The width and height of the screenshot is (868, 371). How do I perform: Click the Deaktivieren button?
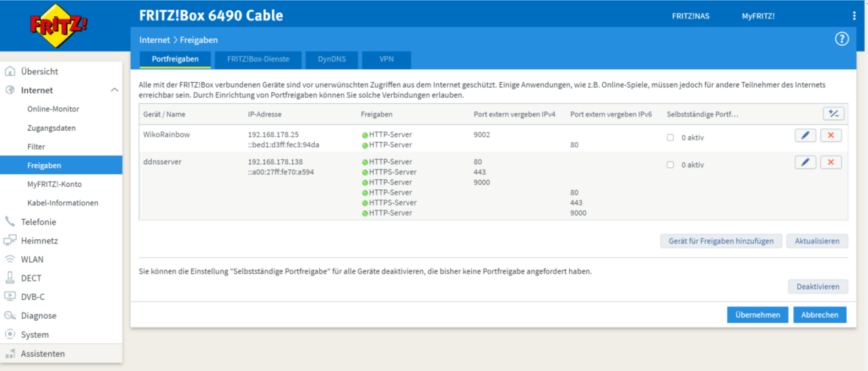[x=818, y=287]
